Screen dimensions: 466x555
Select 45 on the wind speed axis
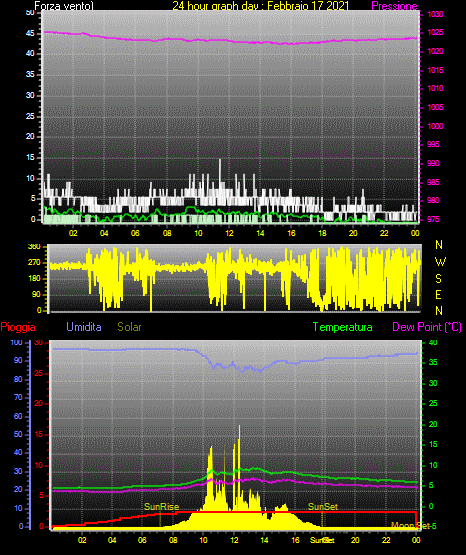[30, 34]
